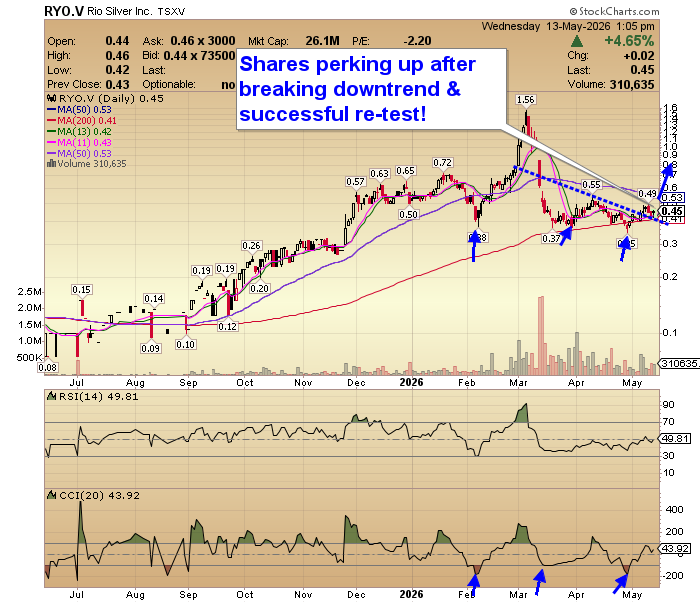700x603 pixels.
Task: Click the 43.92 CCI axis value box
Action: coord(675,548)
